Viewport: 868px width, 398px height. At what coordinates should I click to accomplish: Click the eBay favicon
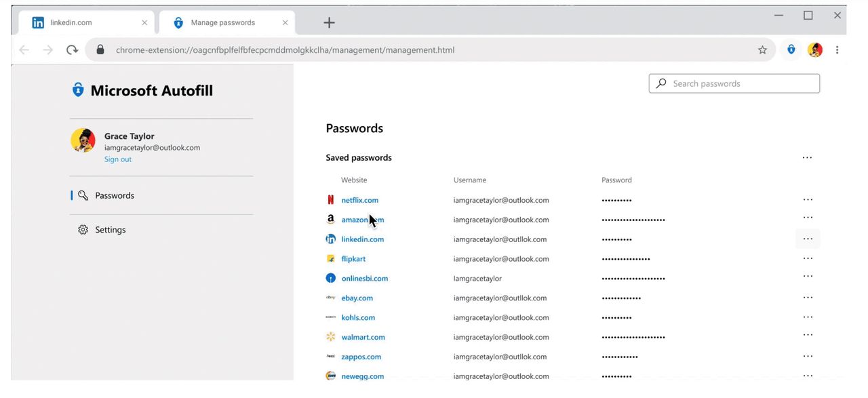pyautogui.click(x=331, y=298)
